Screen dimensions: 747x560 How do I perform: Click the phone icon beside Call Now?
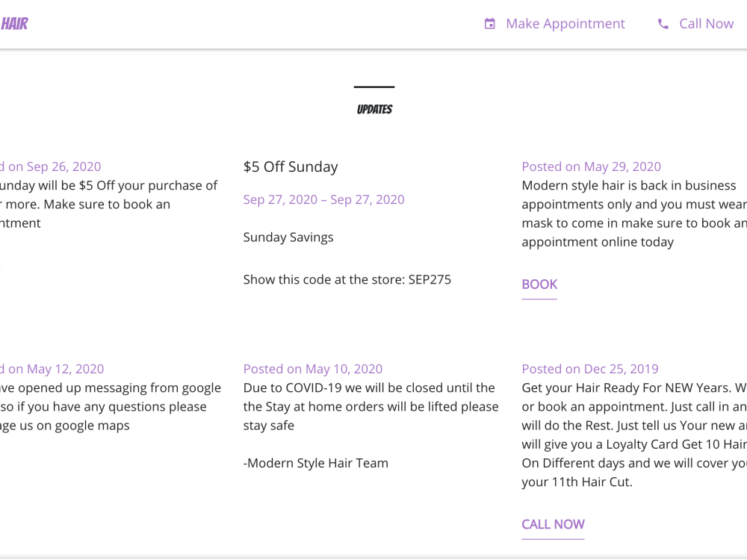pyautogui.click(x=663, y=23)
